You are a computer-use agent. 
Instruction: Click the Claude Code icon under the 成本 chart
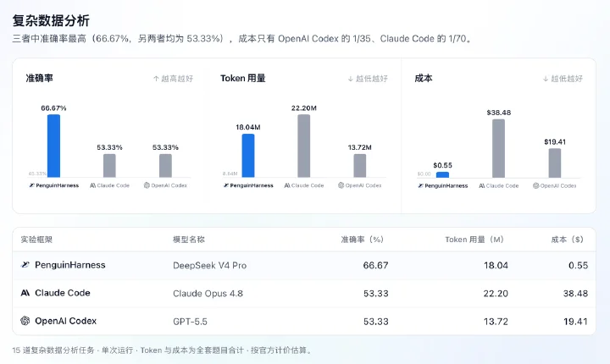481,186
